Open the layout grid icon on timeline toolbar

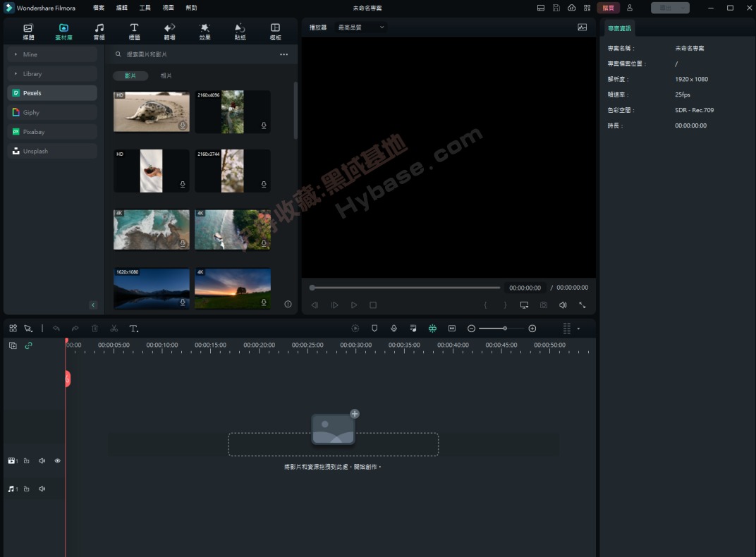[13, 328]
